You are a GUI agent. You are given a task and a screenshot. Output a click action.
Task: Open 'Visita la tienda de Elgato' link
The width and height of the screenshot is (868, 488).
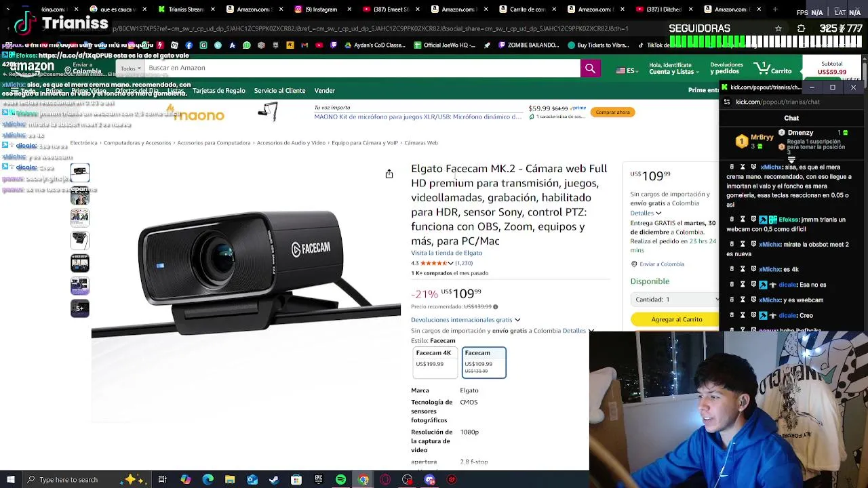point(446,253)
